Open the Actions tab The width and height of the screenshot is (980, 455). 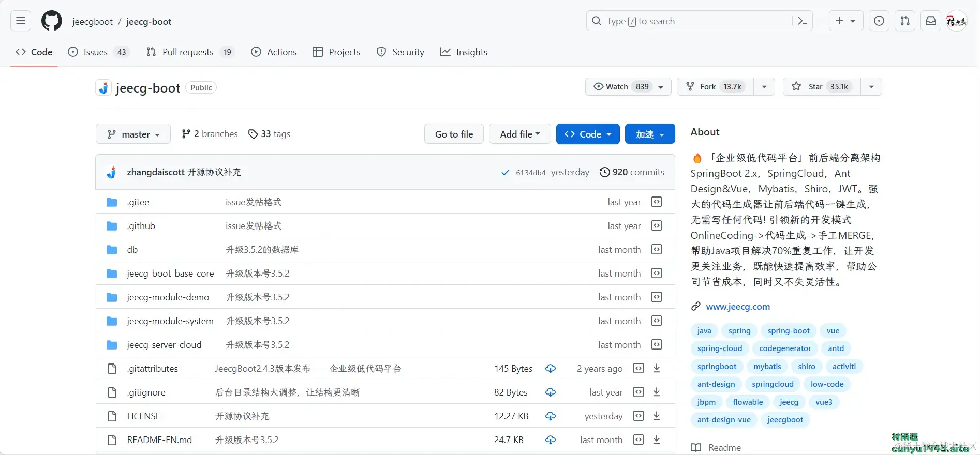(274, 52)
